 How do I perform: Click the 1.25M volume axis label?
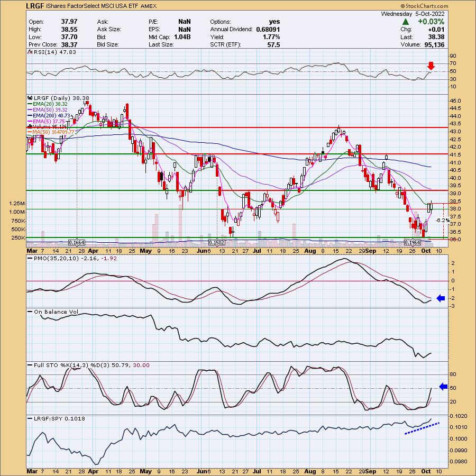[17, 204]
